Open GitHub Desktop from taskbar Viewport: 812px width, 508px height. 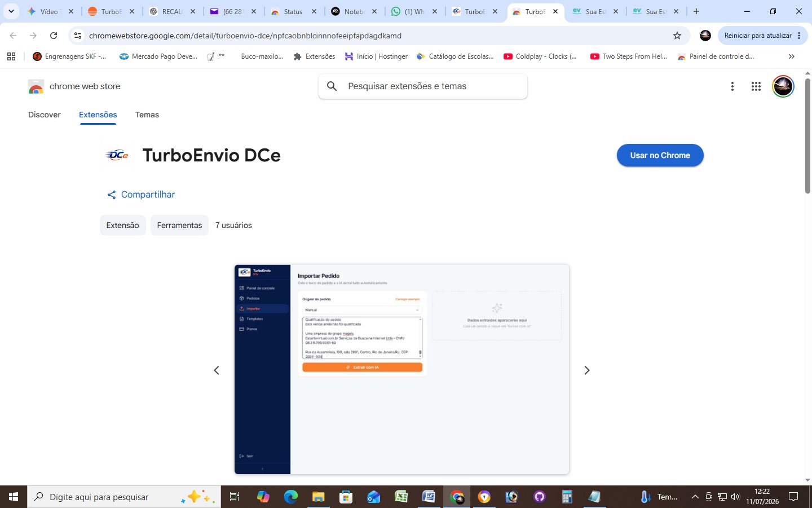(x=540, y=497)
